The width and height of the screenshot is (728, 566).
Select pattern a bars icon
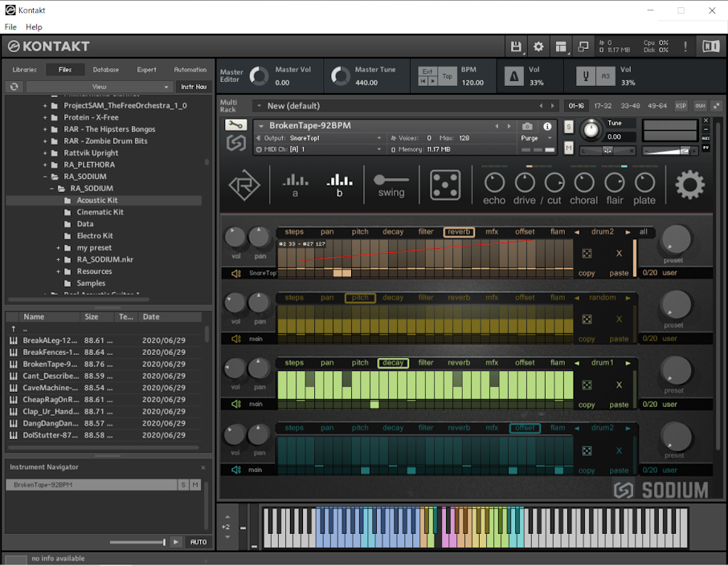(295, 185)
